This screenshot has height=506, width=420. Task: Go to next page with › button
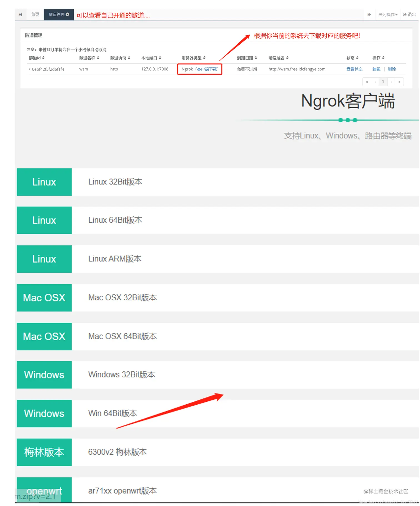pos(391,82)
